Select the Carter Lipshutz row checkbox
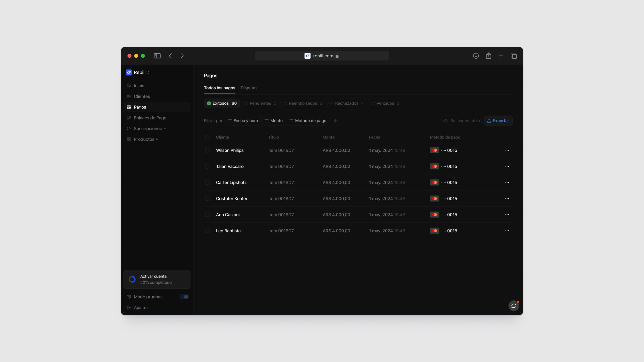Viewport: 644px width, 362px height. point(207,183)
